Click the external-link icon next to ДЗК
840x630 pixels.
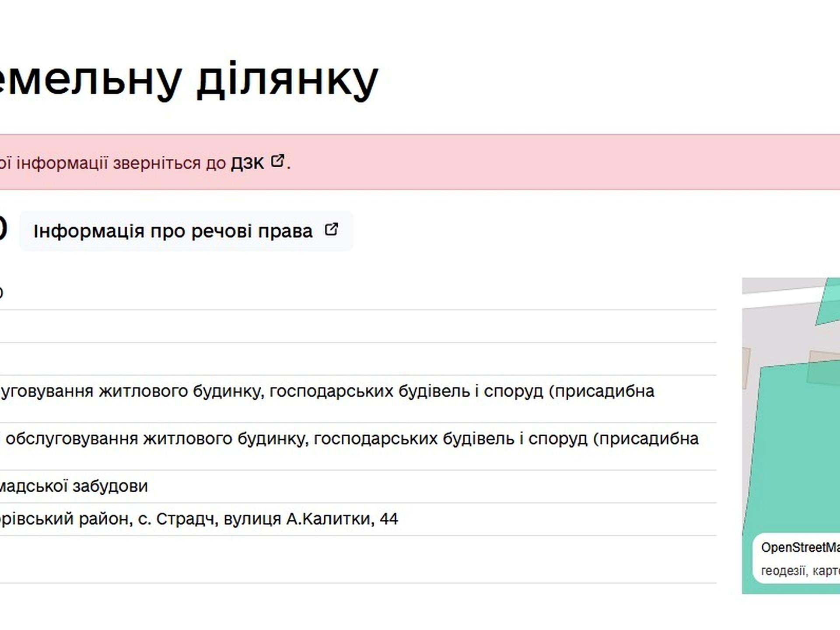click(x=277, y=161)
